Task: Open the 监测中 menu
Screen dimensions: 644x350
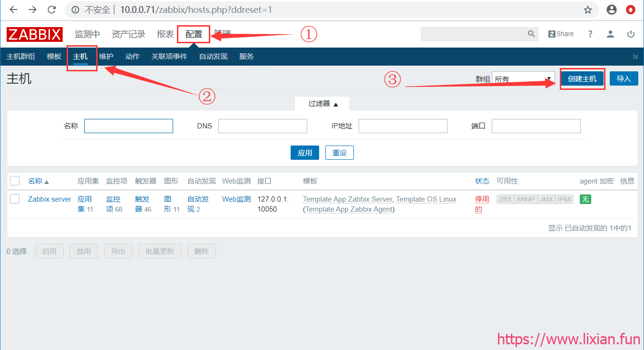Action: pyautogui.click(x=88, y=34)
